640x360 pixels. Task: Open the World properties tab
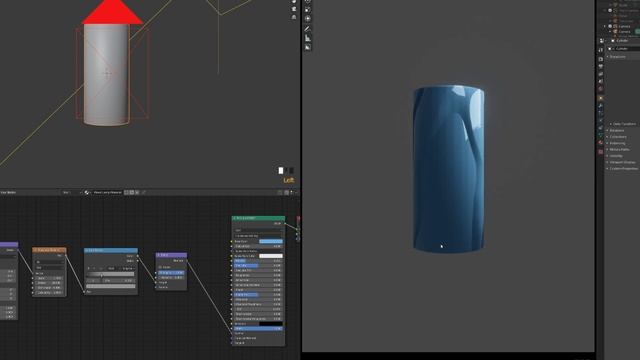coord(601,89)
